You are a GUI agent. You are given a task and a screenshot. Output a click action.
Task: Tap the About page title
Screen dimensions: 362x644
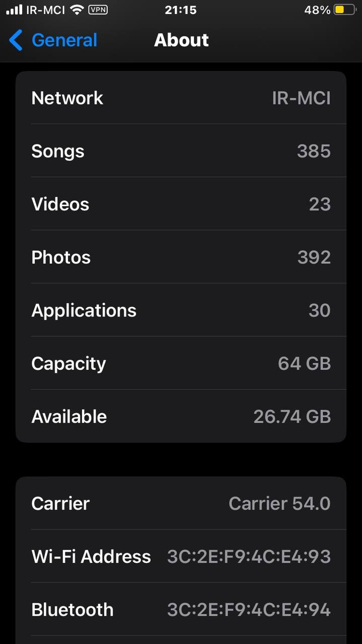pos(181,40)
